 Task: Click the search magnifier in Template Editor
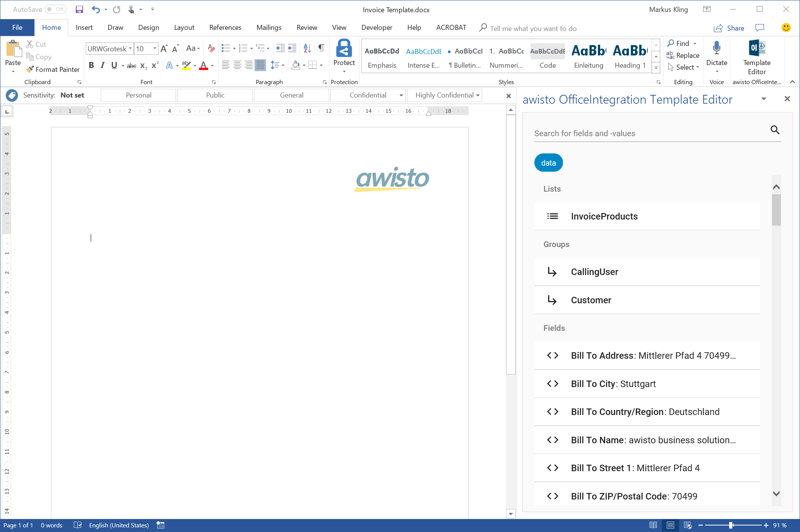(x=775, y=130)
